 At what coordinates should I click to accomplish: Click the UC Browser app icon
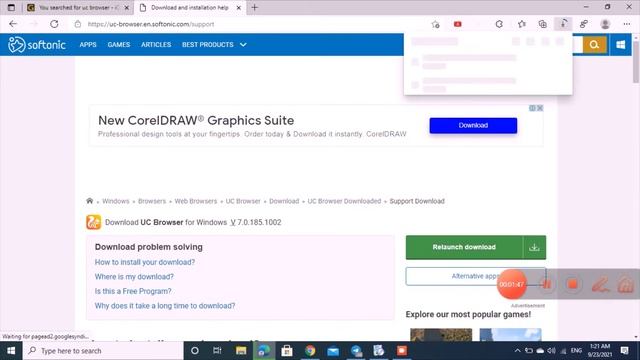[93, 222]
